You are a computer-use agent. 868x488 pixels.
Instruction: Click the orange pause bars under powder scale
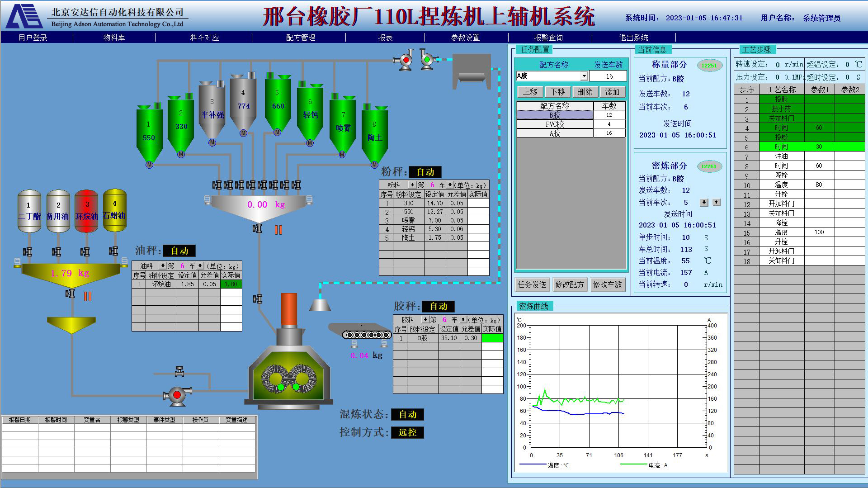[x=278, y=230]
